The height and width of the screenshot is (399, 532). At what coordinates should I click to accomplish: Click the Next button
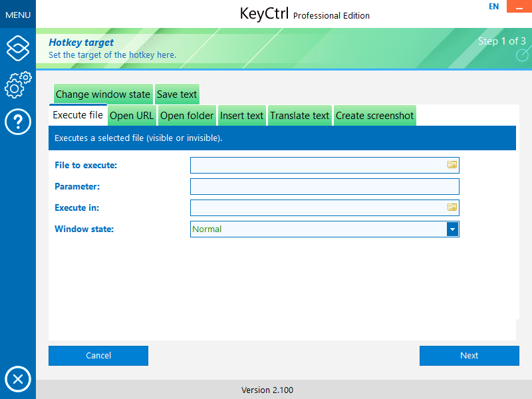pyautogui.click(x=469, y=356)
